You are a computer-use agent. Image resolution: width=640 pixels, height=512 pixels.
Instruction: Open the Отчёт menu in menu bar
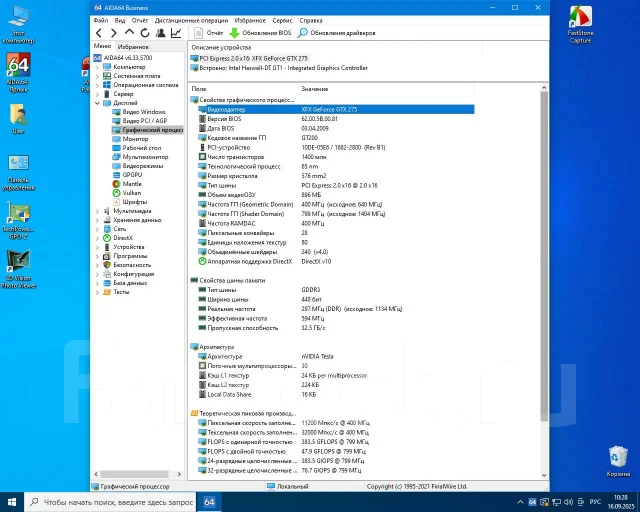point(140,20)
